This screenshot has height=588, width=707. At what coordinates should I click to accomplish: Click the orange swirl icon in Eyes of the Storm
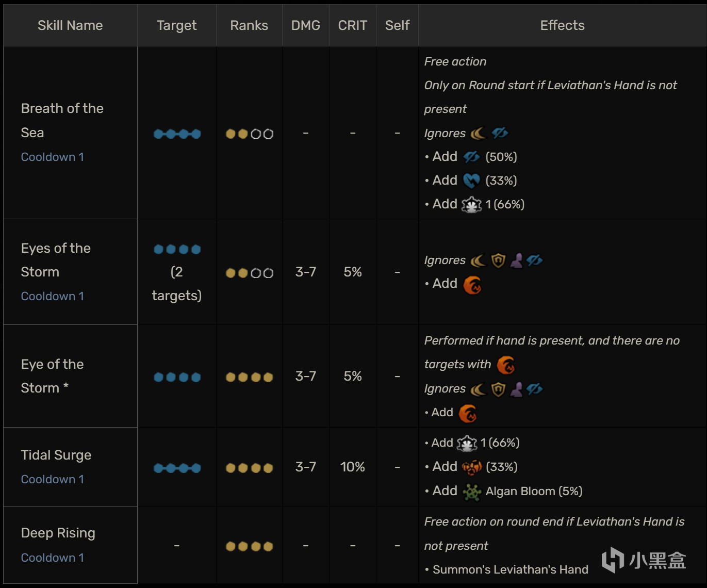click(x=472, y=285)
